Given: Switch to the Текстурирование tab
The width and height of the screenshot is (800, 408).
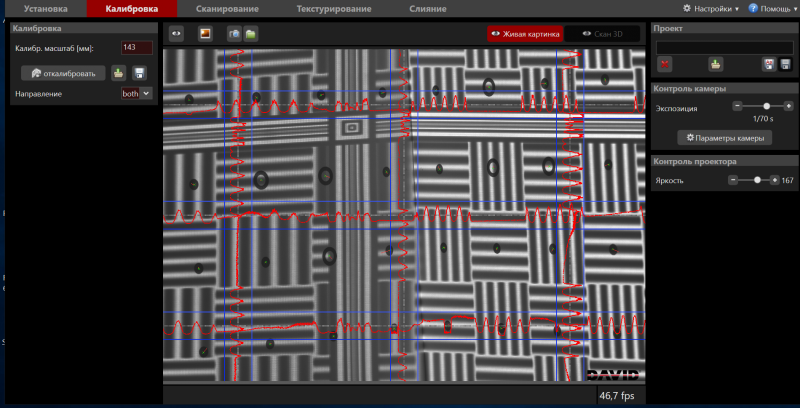Looking at the screenshot, I should [336, 8].
